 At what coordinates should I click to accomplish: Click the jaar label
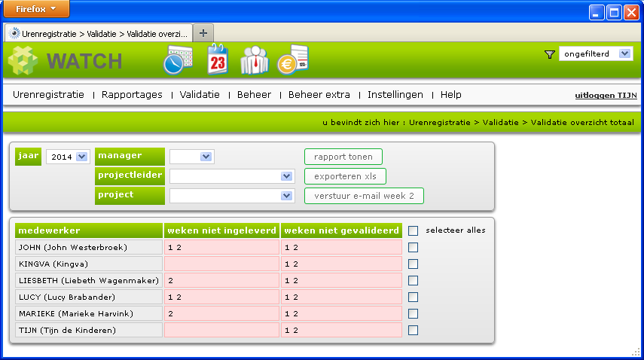pos(29,157)
